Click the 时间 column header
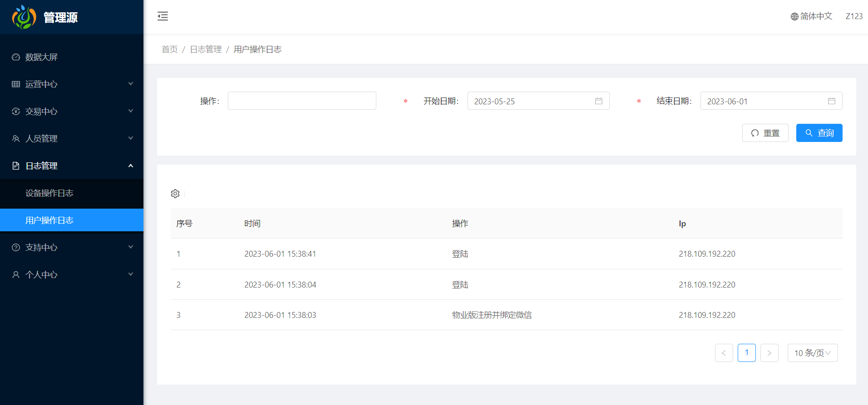Screen dimensions: 868x405 252,224
